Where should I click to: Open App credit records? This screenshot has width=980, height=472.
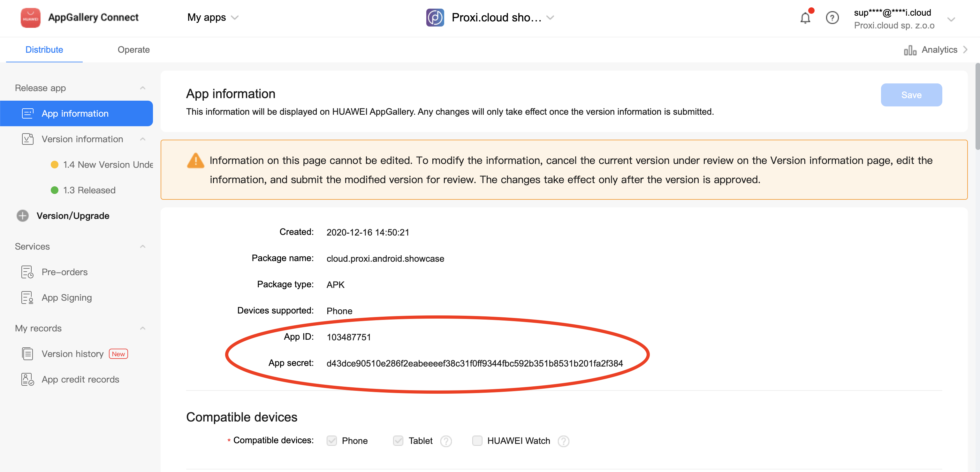pyautogui.click(x=80, y=380)
